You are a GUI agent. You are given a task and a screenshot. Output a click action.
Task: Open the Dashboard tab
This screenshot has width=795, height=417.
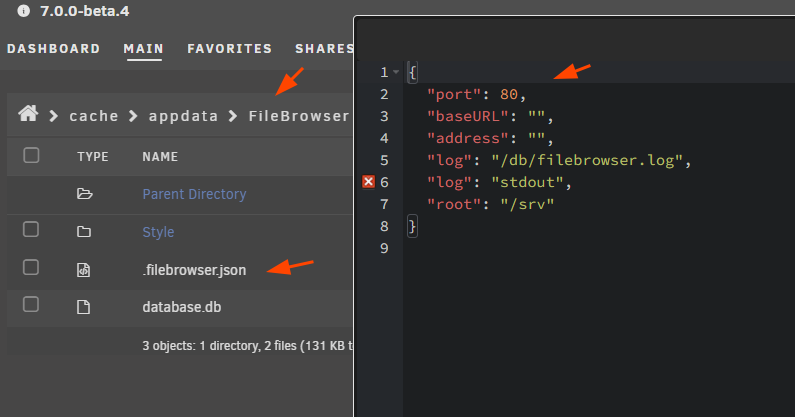[53, 49]
